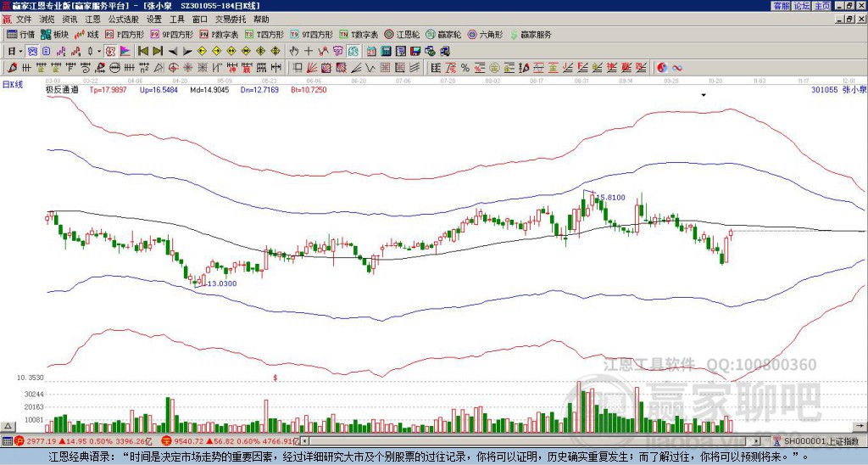Open the 资讯 menu
Viewport: 868px width, 465px height.
coord(70,20)
